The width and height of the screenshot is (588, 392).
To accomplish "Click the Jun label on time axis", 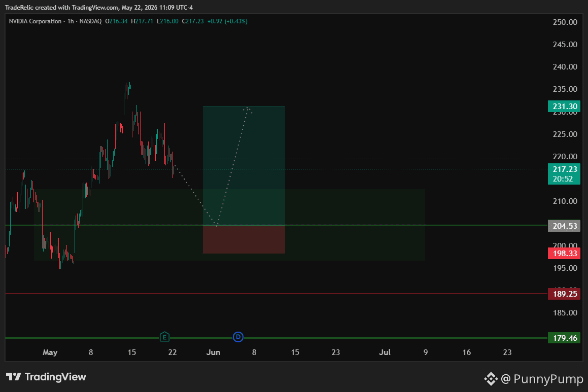I will click(213, 352).
